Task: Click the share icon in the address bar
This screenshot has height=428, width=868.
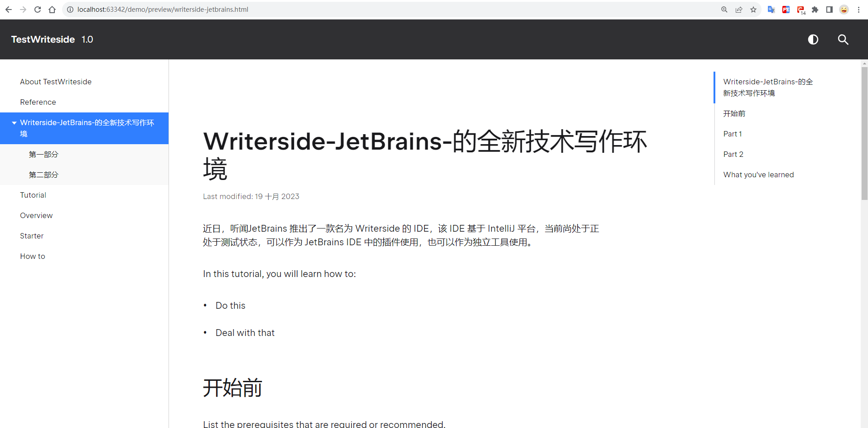Action: (739, 9)
